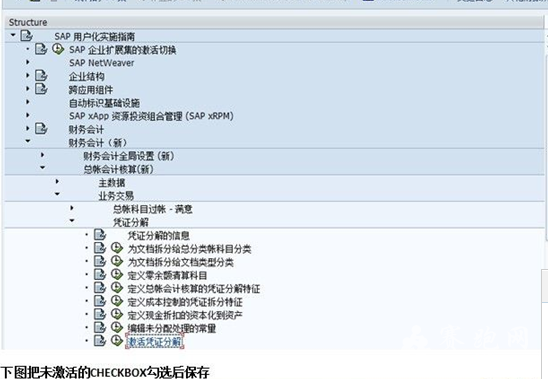Viewport: 548px width, 379px height.
Task: Select the 编辑未分配处理的常量 entry
Action: 172,328
